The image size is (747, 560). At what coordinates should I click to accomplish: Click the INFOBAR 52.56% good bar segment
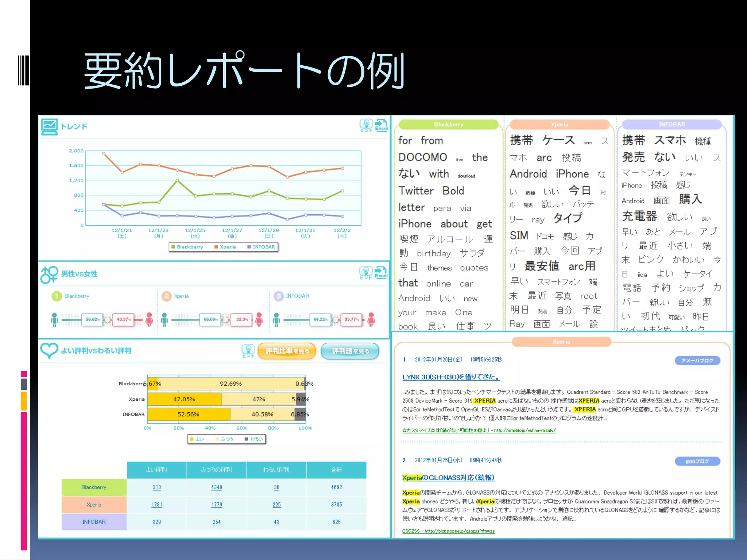(189, 415)
